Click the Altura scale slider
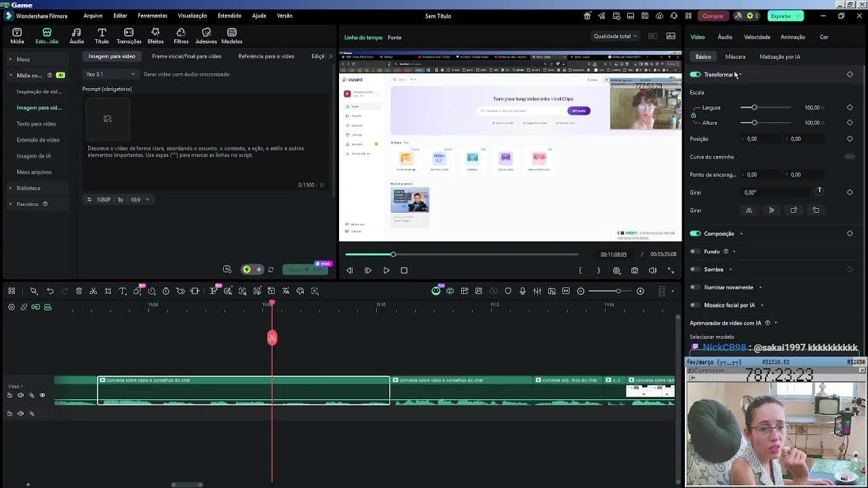 point(766,123)
